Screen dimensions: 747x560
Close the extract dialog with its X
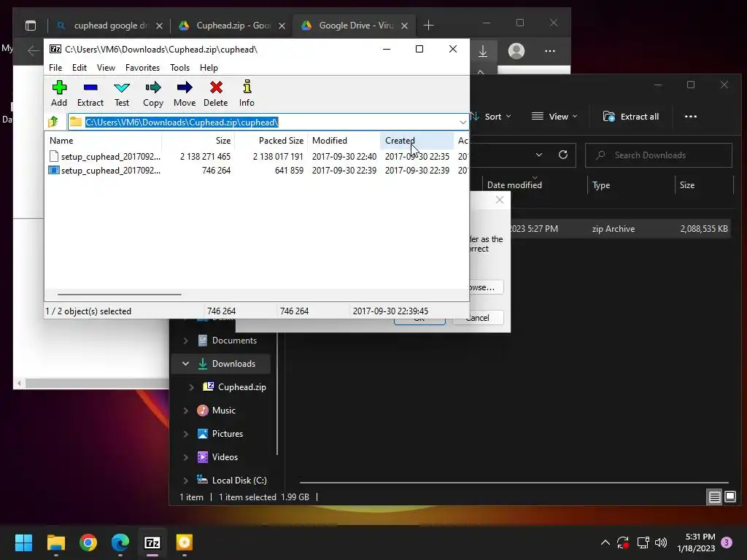coord(499,200)
